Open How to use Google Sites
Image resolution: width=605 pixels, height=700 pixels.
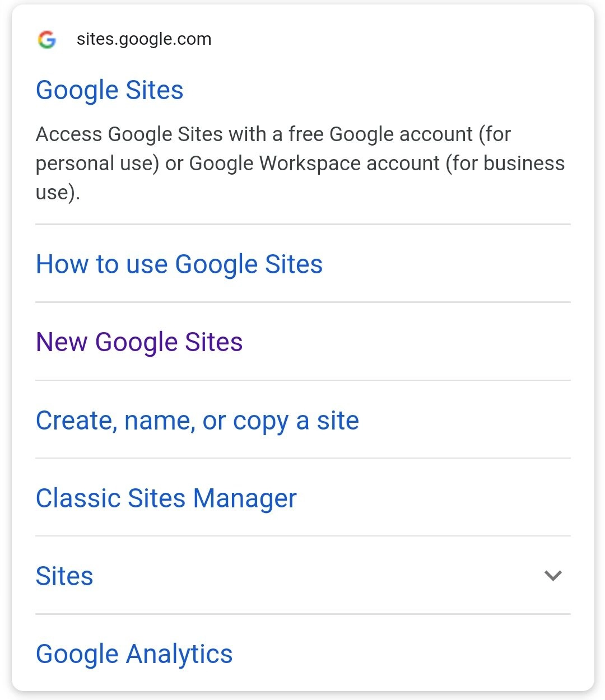tap(179, 264)
